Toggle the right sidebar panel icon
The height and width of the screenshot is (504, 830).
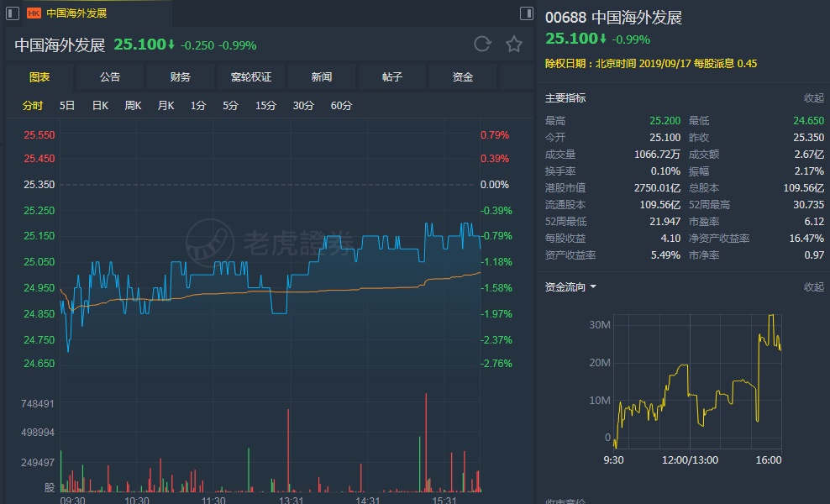click(527, 13)
